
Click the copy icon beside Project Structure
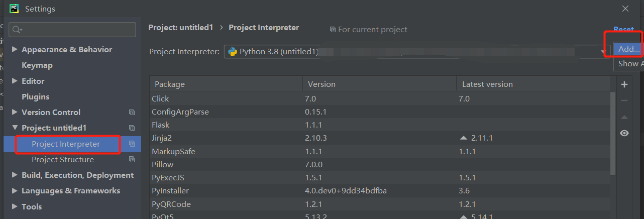[132, 160]
